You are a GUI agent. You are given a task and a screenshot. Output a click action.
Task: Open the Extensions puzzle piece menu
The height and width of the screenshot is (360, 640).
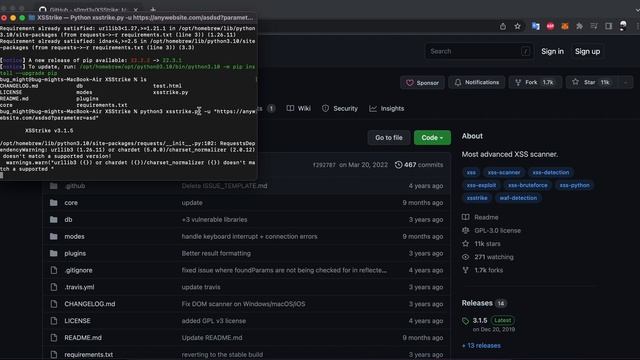coord(579,27)
